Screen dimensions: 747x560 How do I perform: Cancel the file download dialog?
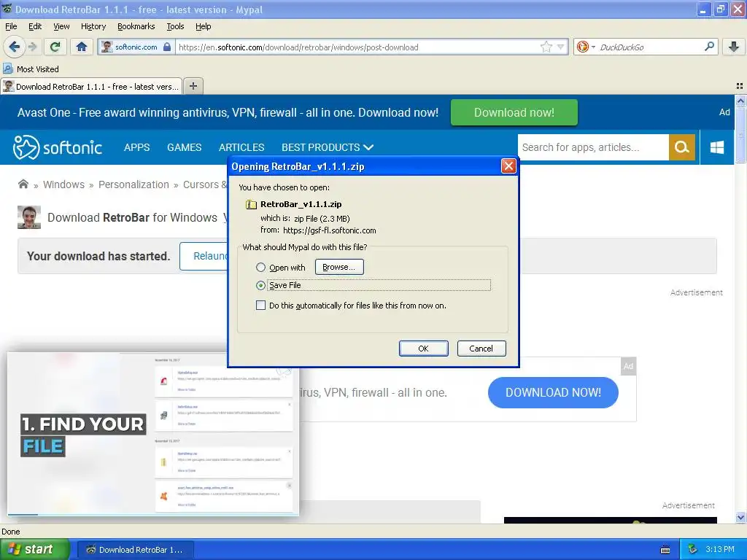(481, 349)
